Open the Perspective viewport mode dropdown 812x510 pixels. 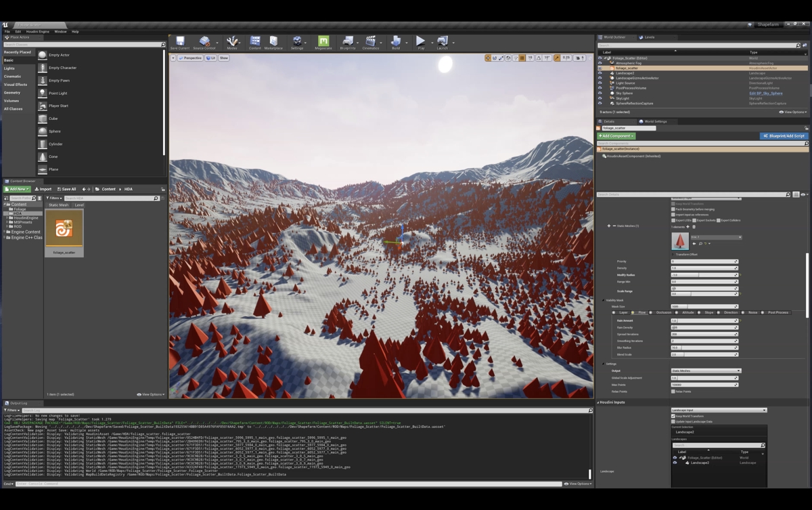[190, 58]
